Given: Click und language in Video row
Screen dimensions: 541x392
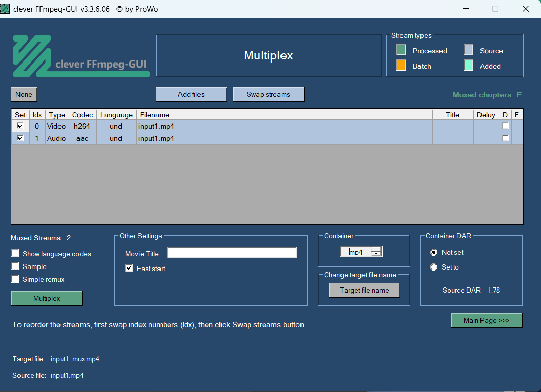Looking at the screenshot, I should [x=116, y=126].
